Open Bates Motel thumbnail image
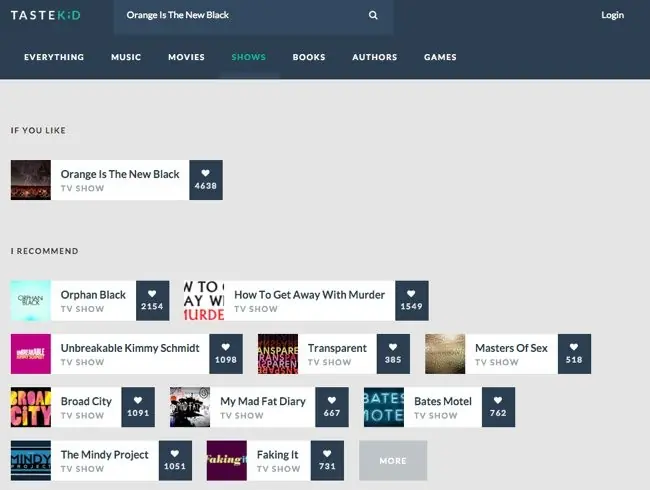The image size is (650, 490). (x=384, y=407)
